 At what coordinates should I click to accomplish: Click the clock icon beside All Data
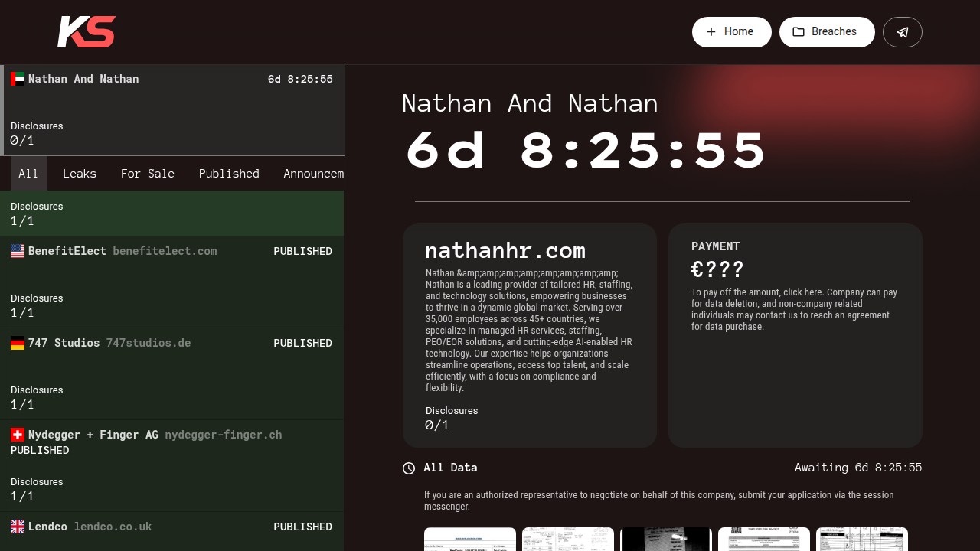pos(409,468)
